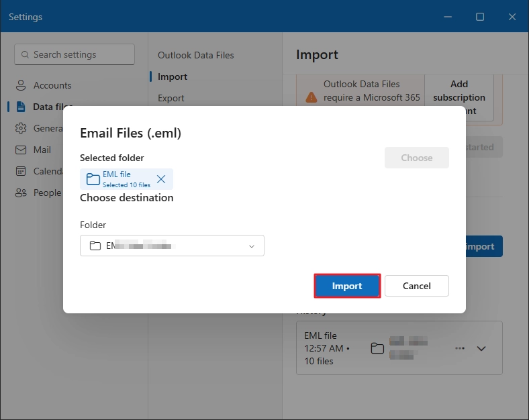529x420 pixels.
Task: Open Calendar settings section
Action: (39, 171)
